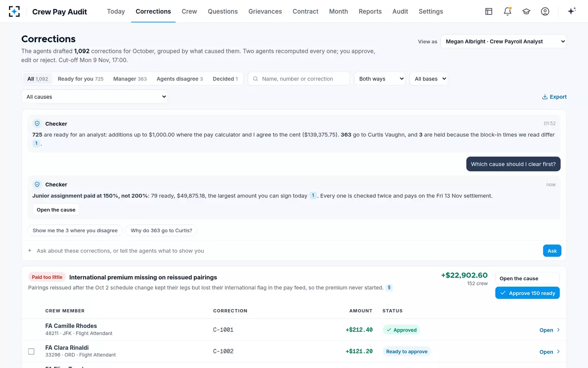Screen dimensions: 588x368
Task: Expand the View as role dropdown
Action: tap(503, 41)
